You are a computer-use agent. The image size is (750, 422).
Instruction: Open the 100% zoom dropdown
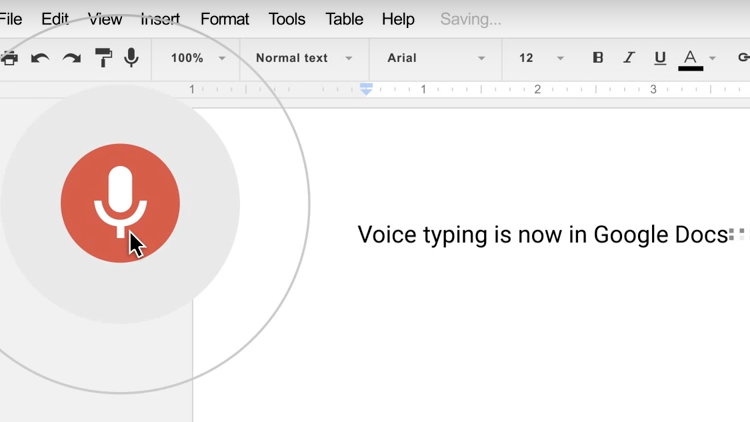click(198, 58)
